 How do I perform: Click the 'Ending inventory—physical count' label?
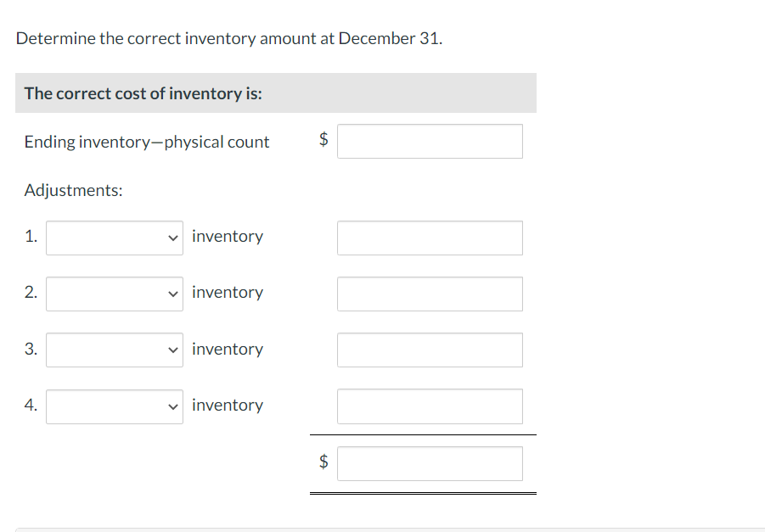point(147,142)
